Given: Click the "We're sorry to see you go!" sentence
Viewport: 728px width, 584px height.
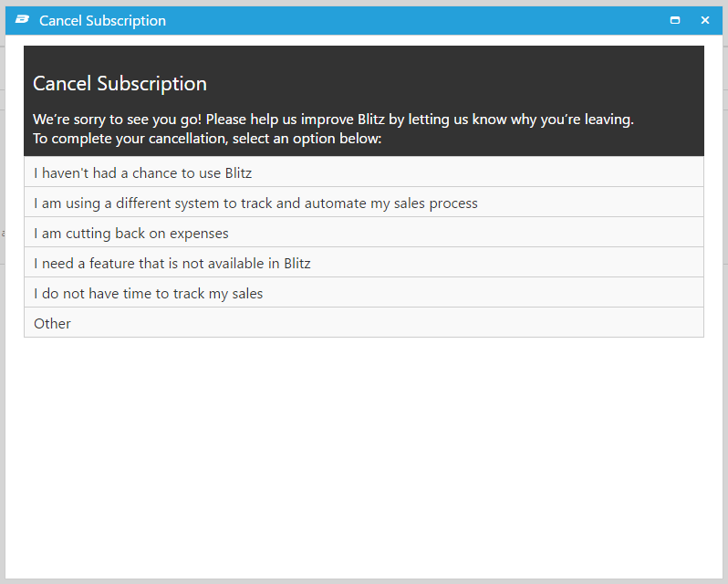Looking at the screenshot, I should (117, 120).
